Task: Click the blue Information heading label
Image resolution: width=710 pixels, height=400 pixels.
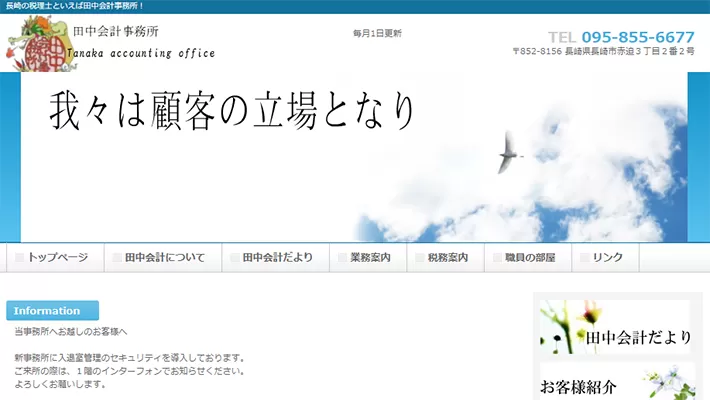Action: pyautogui.click(x=52, y=311)
